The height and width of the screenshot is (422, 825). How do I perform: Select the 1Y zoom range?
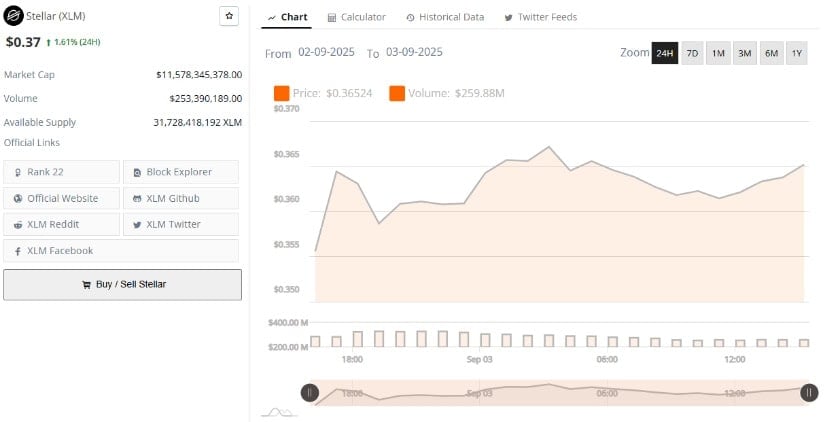point(797,53)
